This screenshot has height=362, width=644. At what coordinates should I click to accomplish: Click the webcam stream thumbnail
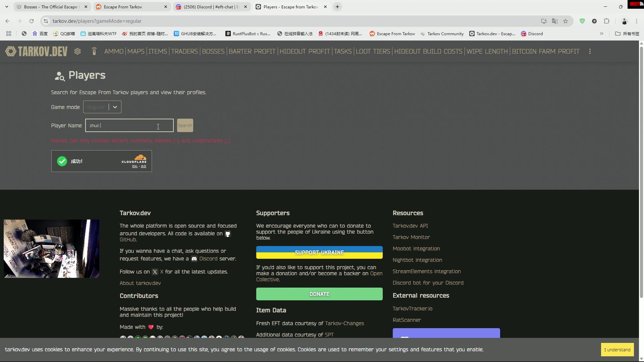51,249
